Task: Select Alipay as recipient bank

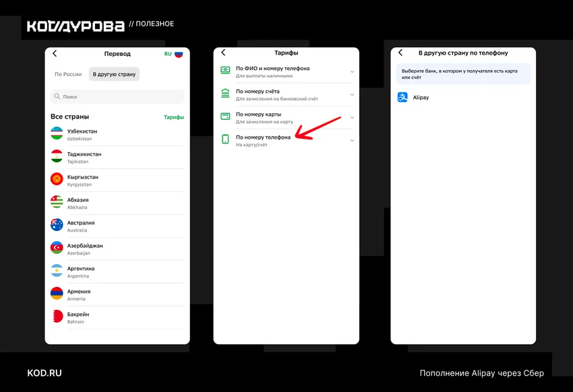Action: coord(463,97)
